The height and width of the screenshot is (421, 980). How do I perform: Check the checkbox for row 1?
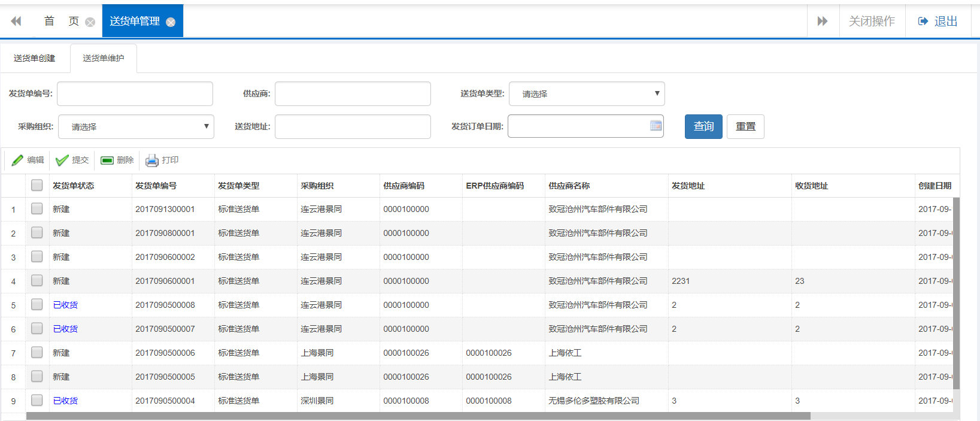point(37,209)
